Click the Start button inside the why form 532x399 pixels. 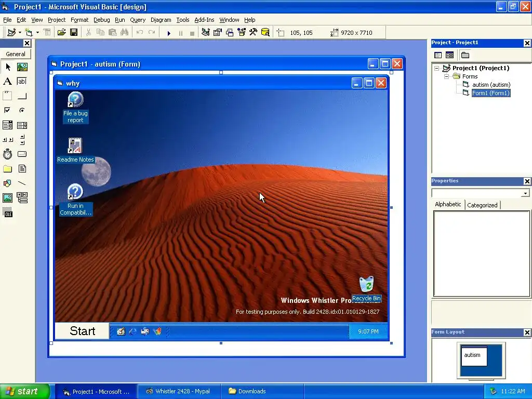click(x=82, y=331)
